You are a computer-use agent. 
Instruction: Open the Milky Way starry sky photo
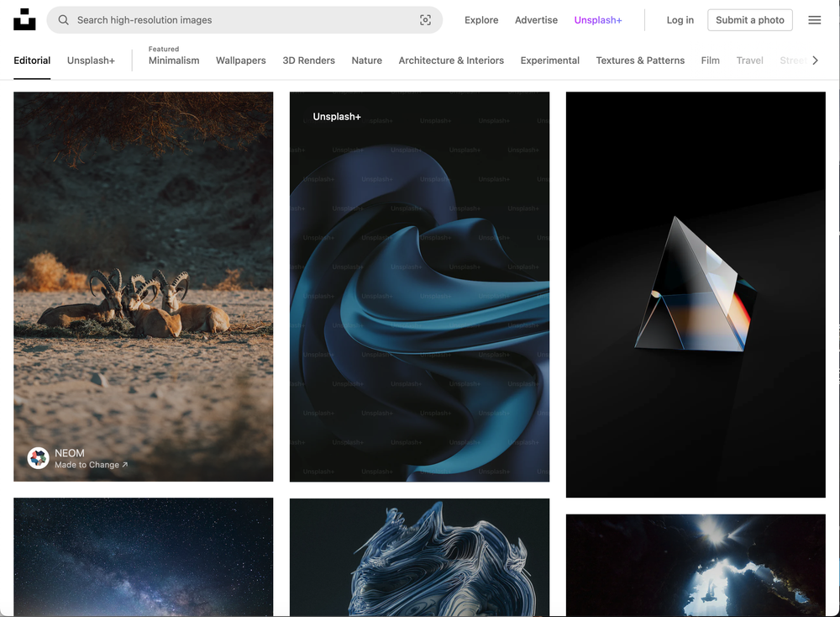click(x=143, y=557)
